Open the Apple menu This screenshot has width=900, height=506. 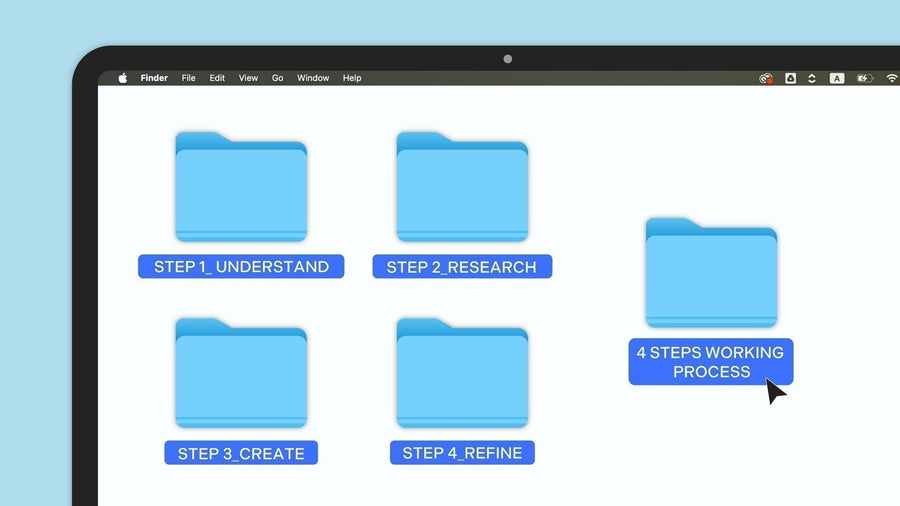tap(123, 78)
